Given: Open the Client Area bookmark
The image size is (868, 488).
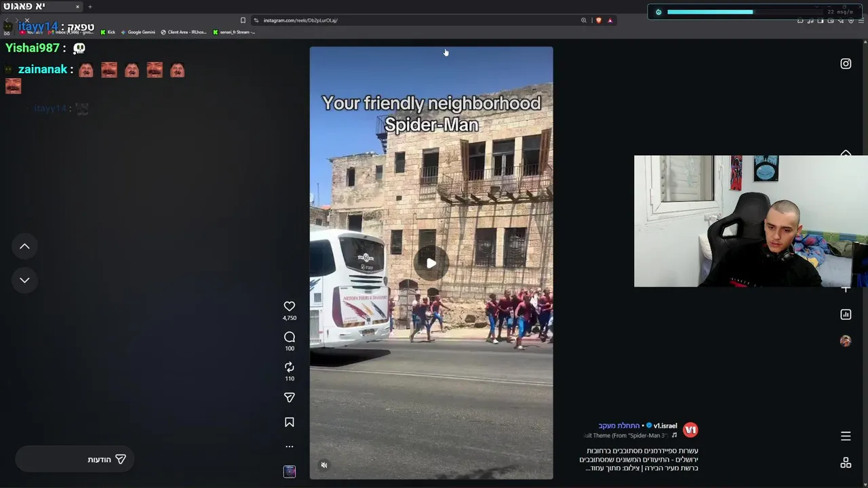Looking at the screenshot, I should click(x=184, y=32).
